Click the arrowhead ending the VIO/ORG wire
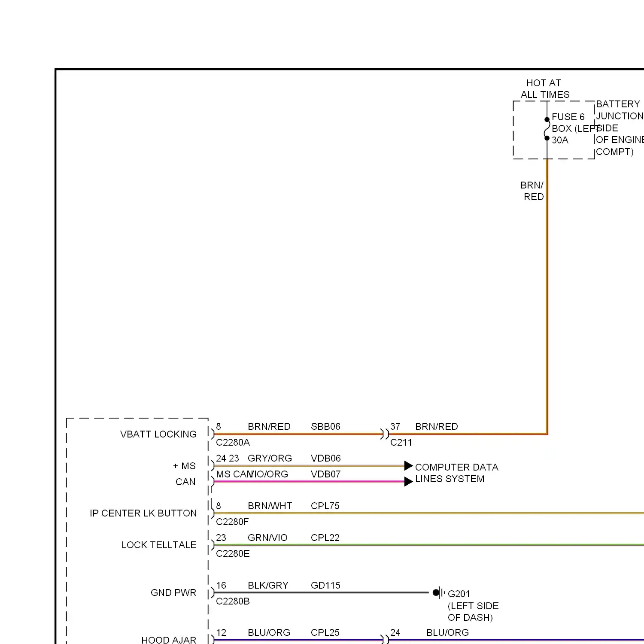This screenshot has width=644, height=644. (408, 482)
